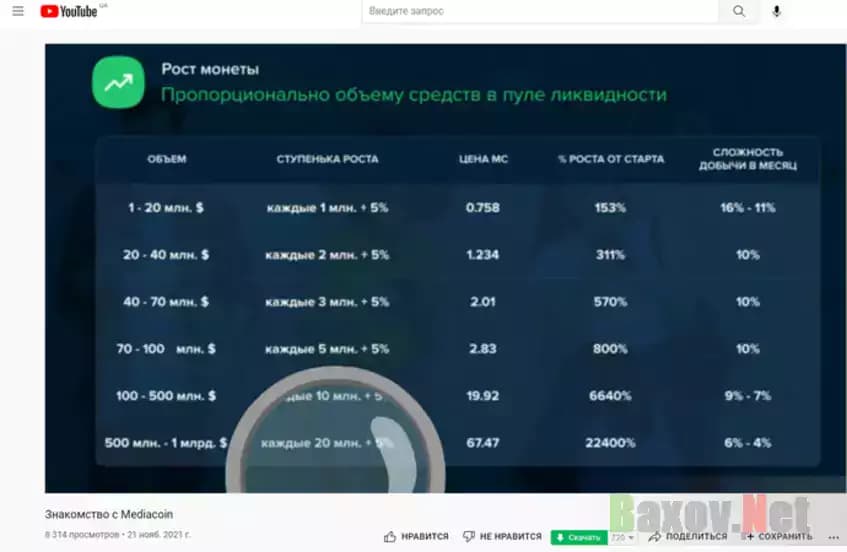Click the growth value 22400%
The image size is (847, 552).
click(x=610, y=442)
